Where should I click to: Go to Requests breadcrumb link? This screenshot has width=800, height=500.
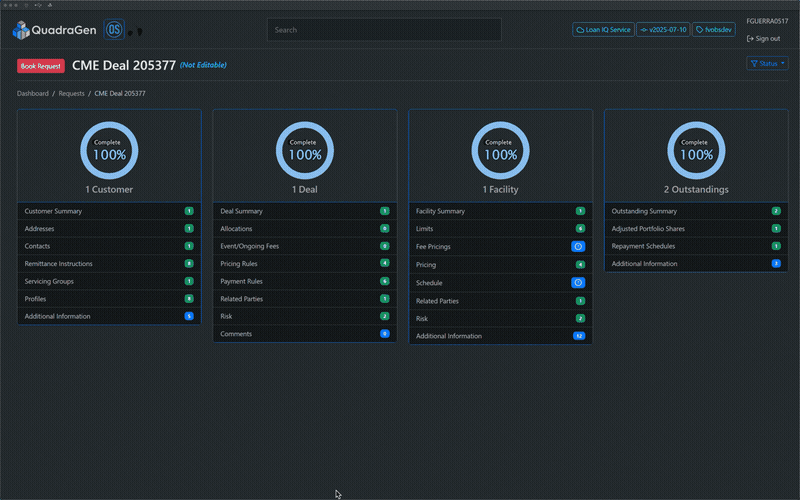pos(71,93)
